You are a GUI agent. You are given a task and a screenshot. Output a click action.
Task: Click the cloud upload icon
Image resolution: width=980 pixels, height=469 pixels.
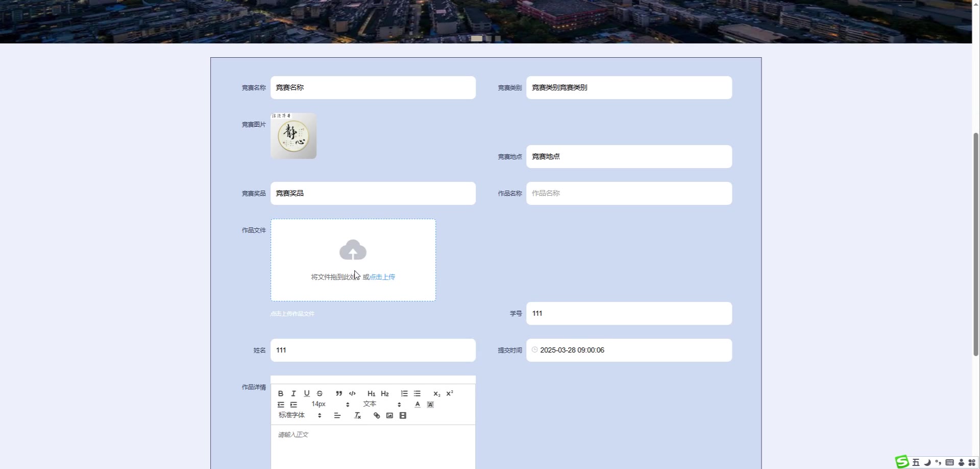coord(353,250)
